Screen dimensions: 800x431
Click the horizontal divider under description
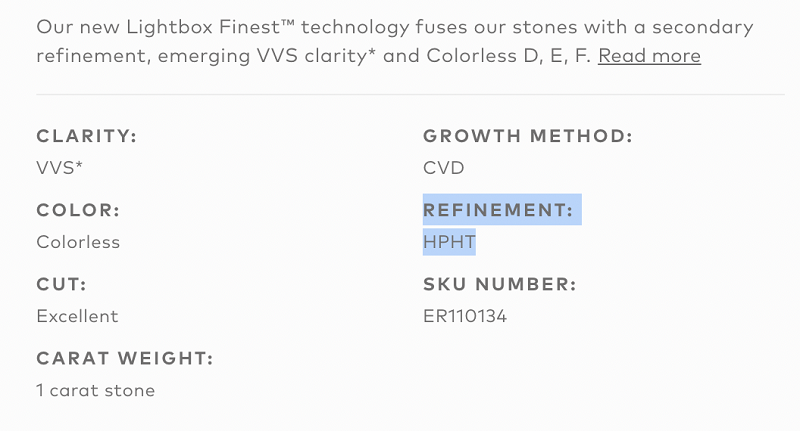point(410,94)
